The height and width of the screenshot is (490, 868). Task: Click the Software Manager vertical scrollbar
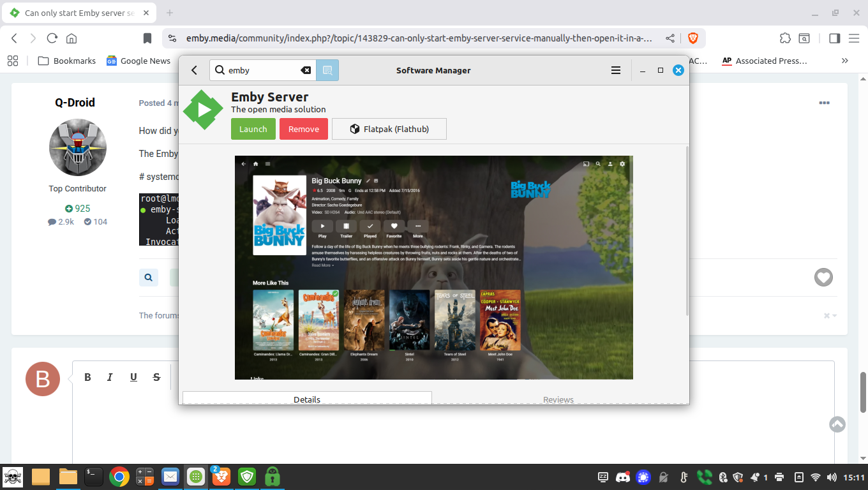coord(687,231)
